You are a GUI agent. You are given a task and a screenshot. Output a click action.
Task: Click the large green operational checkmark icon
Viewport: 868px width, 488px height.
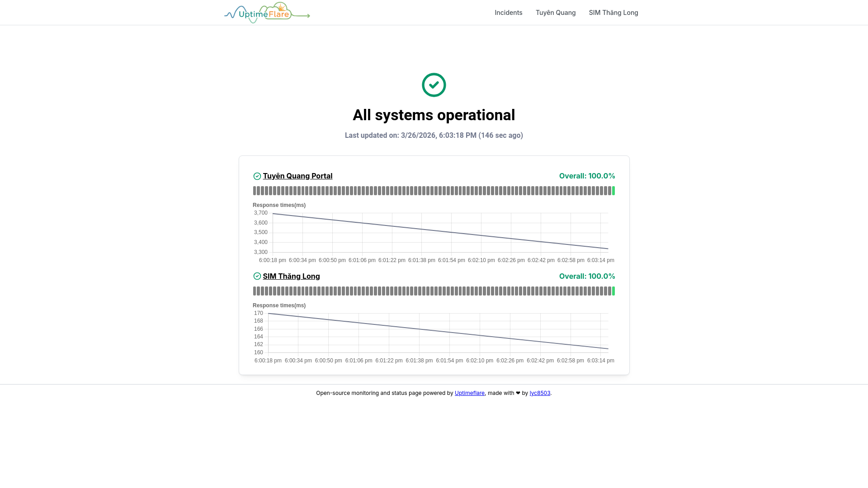coord(434,85)
